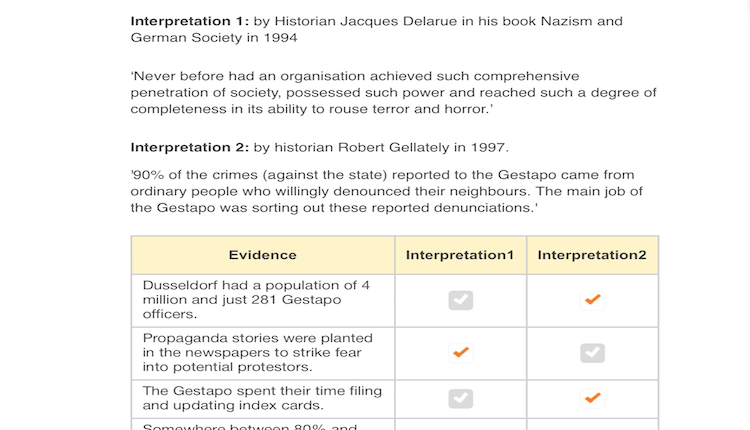The width and height of the screenshot is (750, 430).
Task: Click the propaganda stories evidence text
Action: (x=257, y=353)
